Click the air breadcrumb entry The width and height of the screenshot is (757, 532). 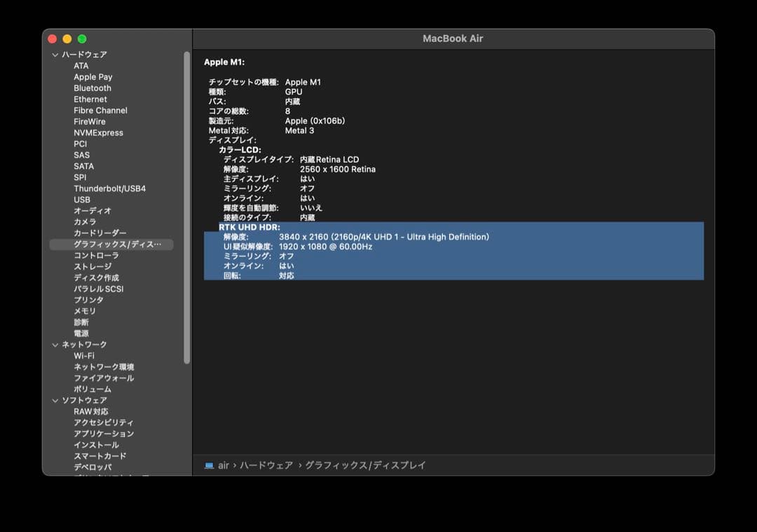click(223, 465)
